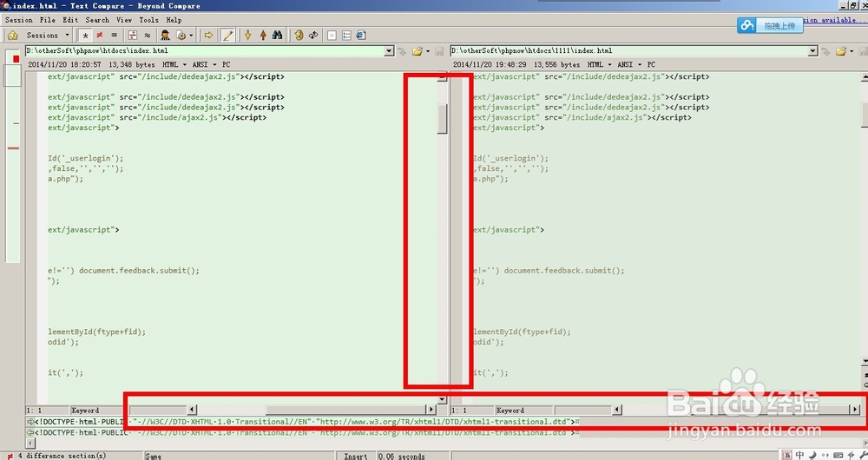Screen dimensions: 868x460
Task: Click left horizontal scrollbar left arrow
Action: pos(192,410)
